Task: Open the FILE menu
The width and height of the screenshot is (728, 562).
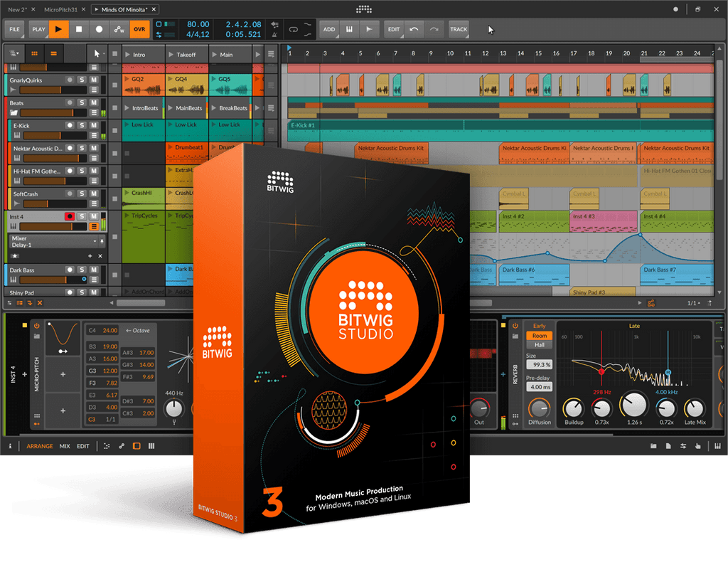Action: pos(15,29)
